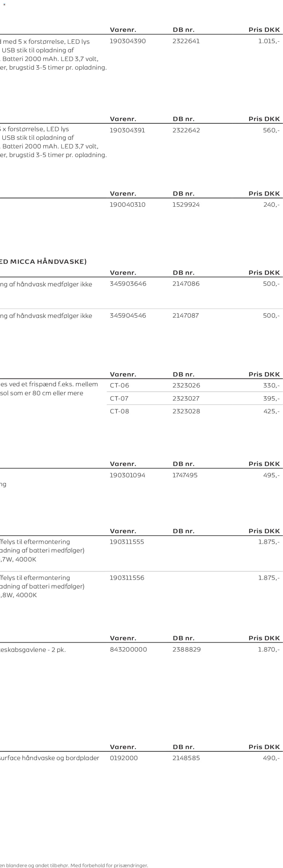Select DB number 2148585
This screenshot has width=283, height=868.
186,758
